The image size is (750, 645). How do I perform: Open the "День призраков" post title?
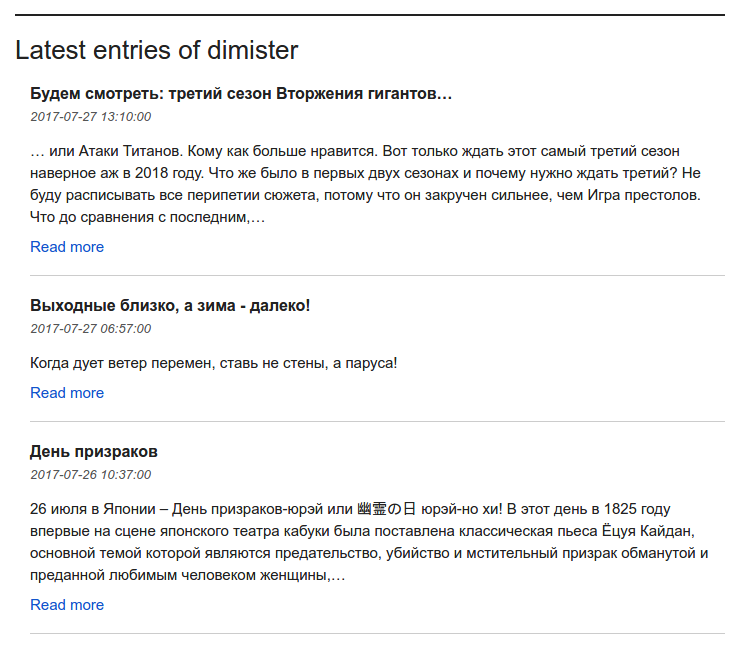tap(94, 451)
